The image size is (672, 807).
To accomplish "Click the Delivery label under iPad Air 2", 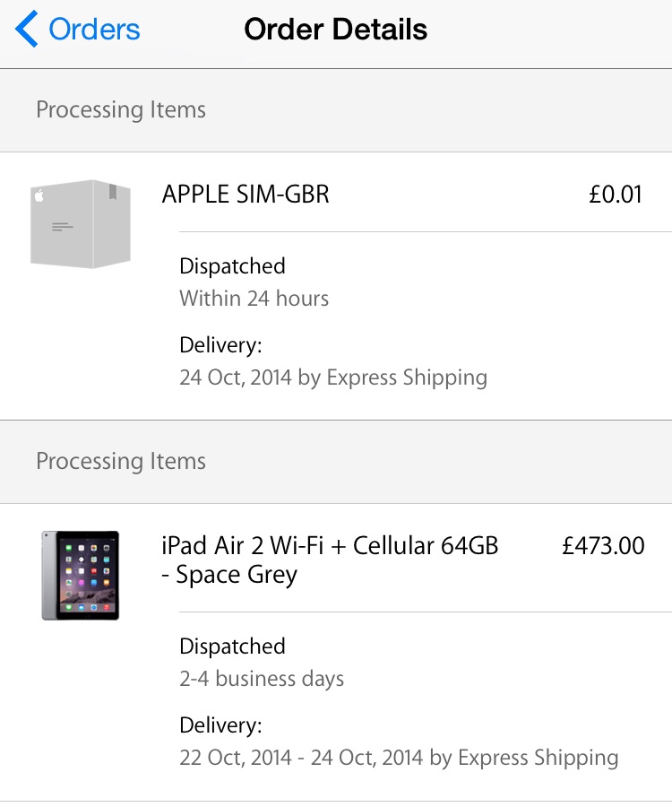I will (x=220, y=725).
